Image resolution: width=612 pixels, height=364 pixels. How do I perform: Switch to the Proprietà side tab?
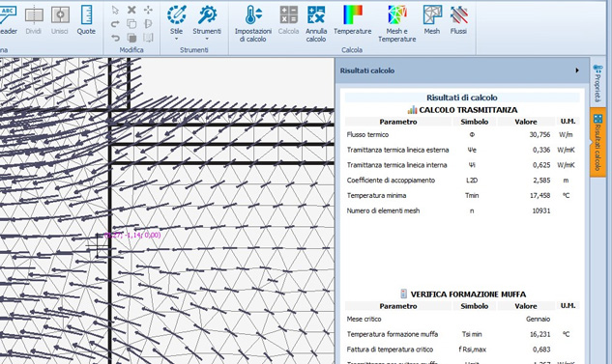pyautogui.click(x=597, y=83)
